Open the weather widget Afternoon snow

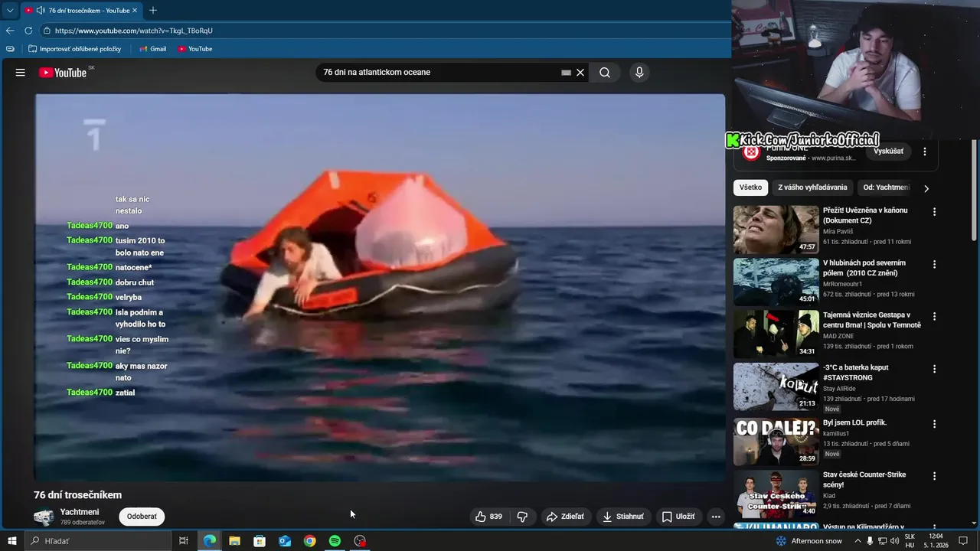(x=808, y=541)
